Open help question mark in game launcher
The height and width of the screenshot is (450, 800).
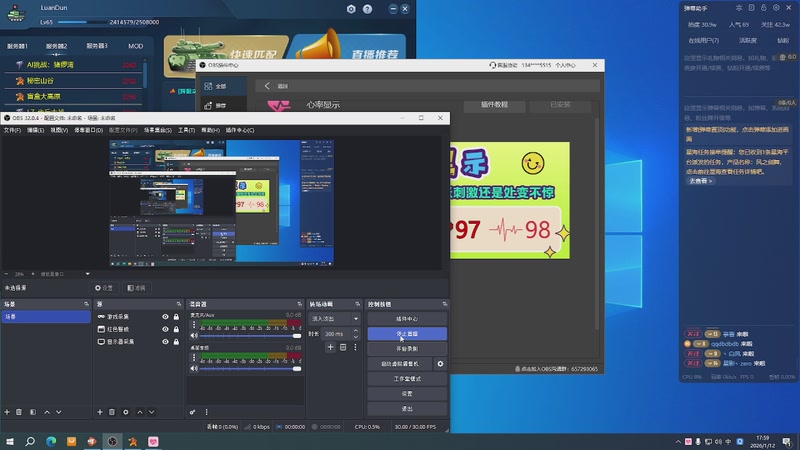(x=367, y=9)
